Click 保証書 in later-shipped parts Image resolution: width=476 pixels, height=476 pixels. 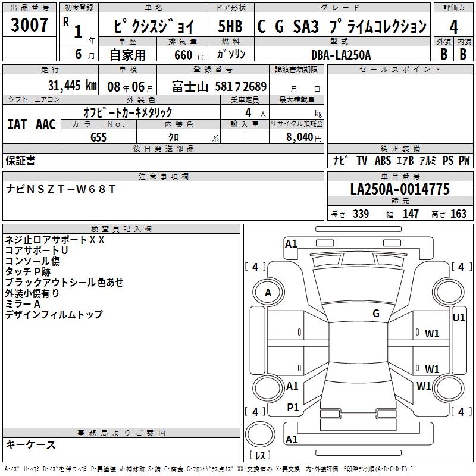20,161
